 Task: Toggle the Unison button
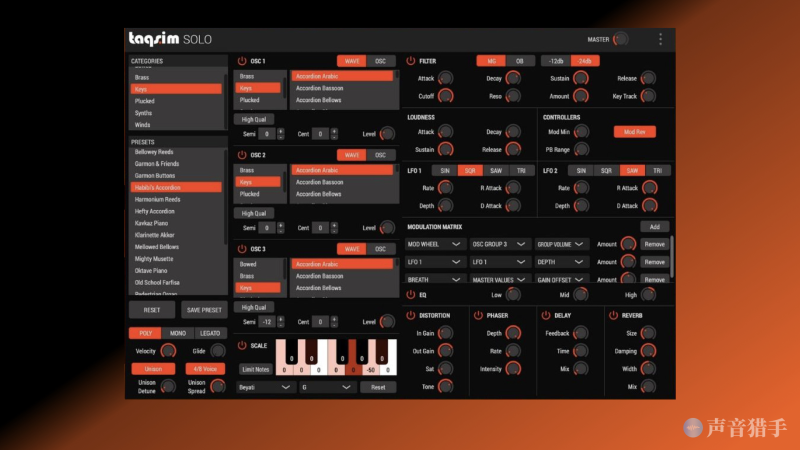pos(152,369)
